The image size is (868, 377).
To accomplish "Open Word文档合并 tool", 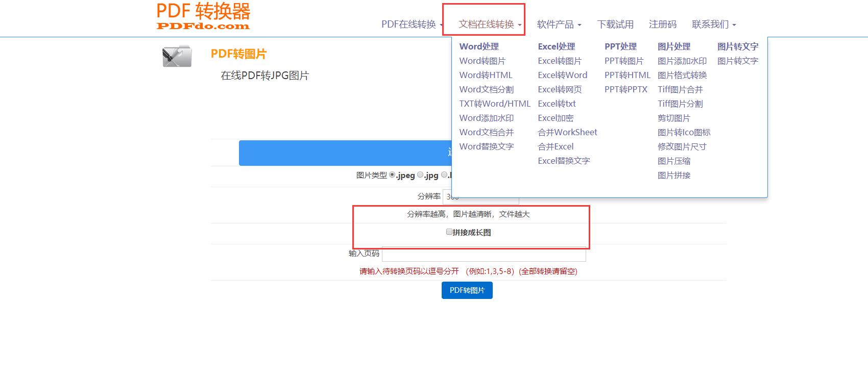I will coord(486,132).
